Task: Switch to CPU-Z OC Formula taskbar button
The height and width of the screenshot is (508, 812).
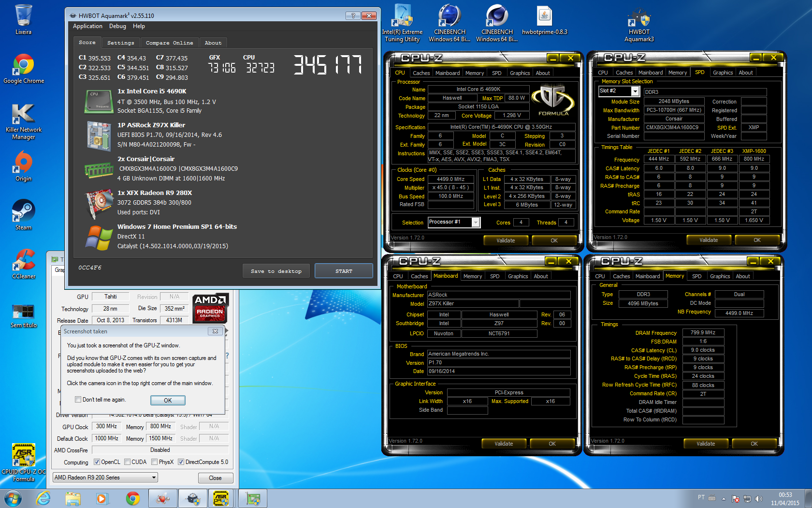Action: [x=221, y=498]
